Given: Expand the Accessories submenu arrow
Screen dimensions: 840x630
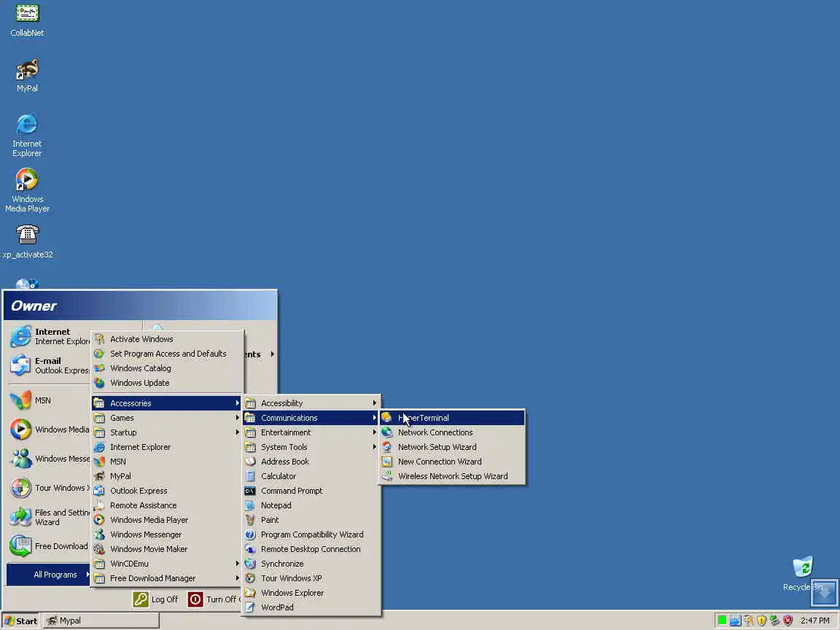Looking at the screenshot, I should pyautogui.click(x=237, y=402).
